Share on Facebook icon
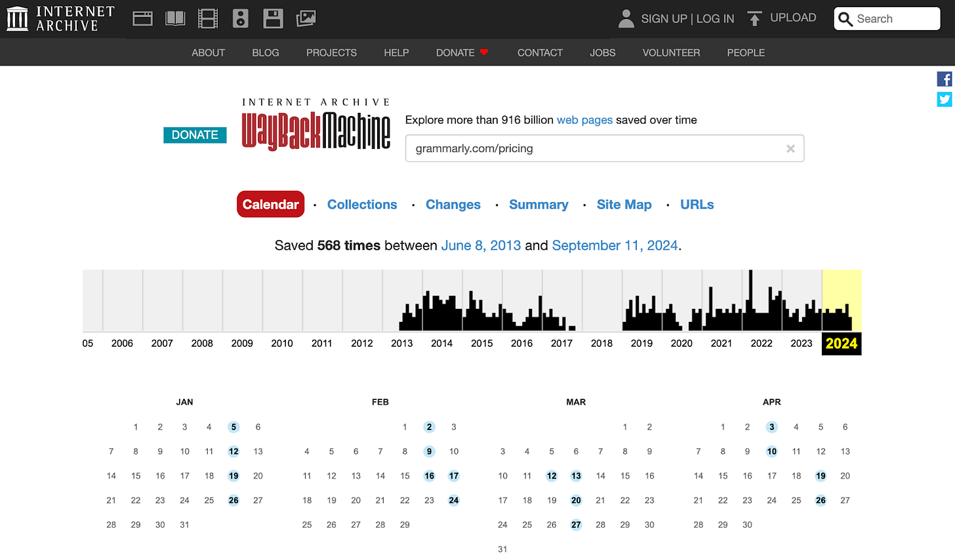 [x=945, y=79]
